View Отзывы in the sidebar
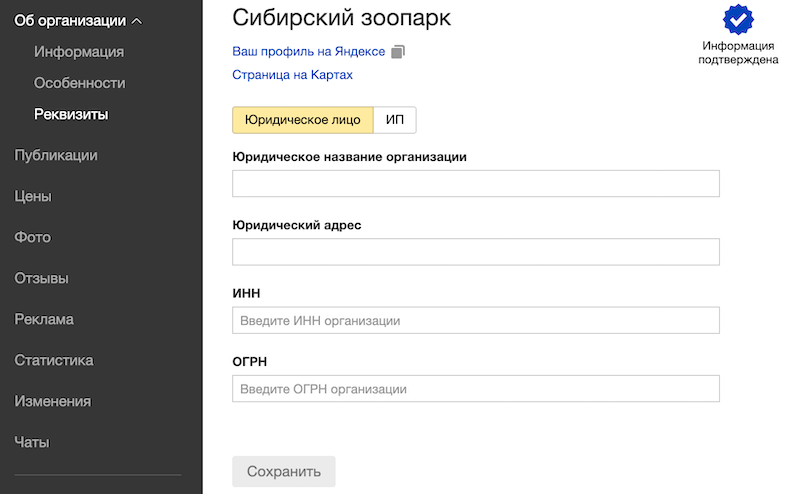Image resolution: width=800 pixels, height=494 pixels. (x=42, y=278)
